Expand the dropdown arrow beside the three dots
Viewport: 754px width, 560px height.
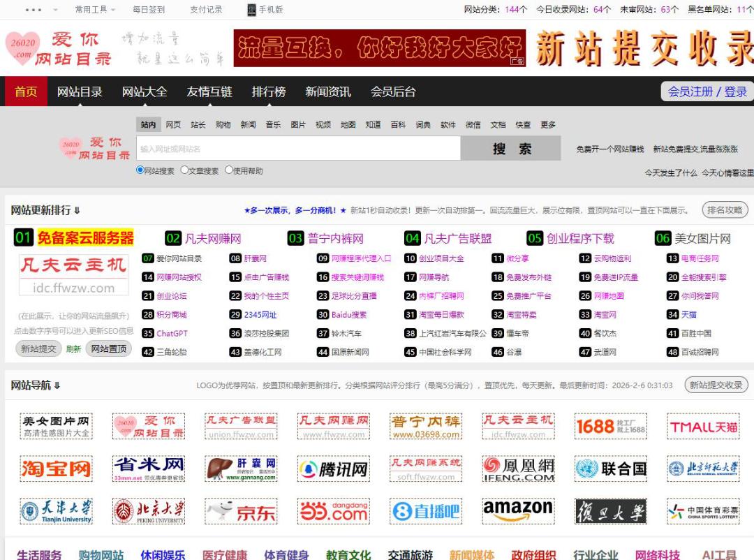pos(55,10)
